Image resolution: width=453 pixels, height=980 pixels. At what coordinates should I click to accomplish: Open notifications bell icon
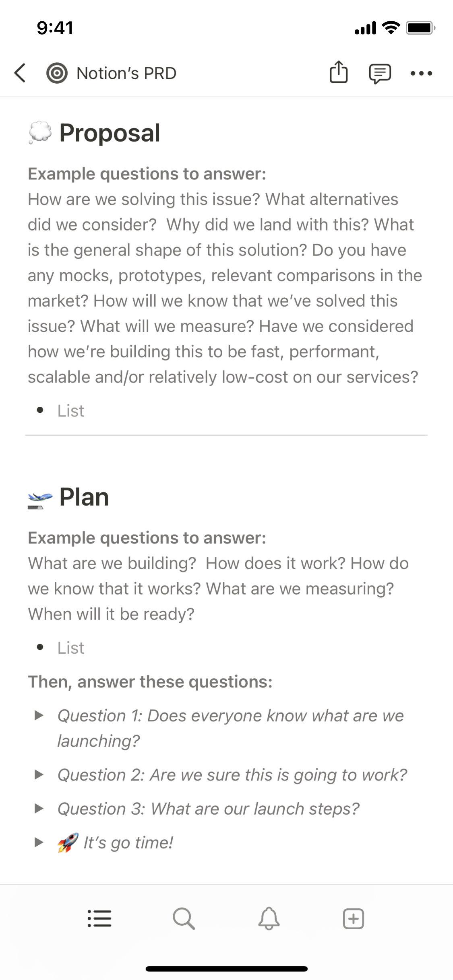269,918
